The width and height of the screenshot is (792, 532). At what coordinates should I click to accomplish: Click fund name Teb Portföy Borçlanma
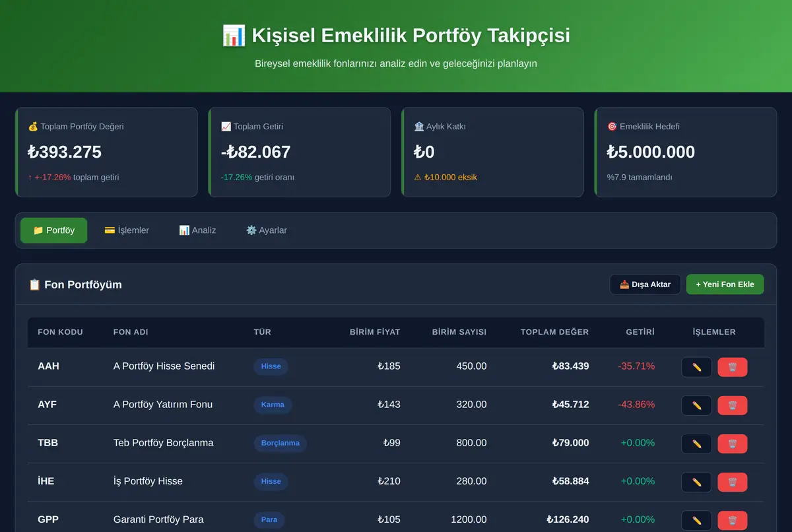[164, 443]
